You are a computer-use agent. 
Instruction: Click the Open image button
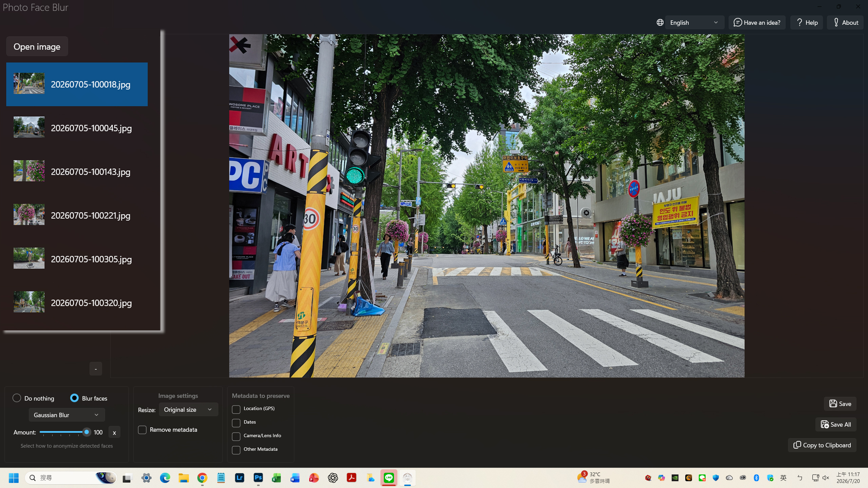tap(37, 46)
